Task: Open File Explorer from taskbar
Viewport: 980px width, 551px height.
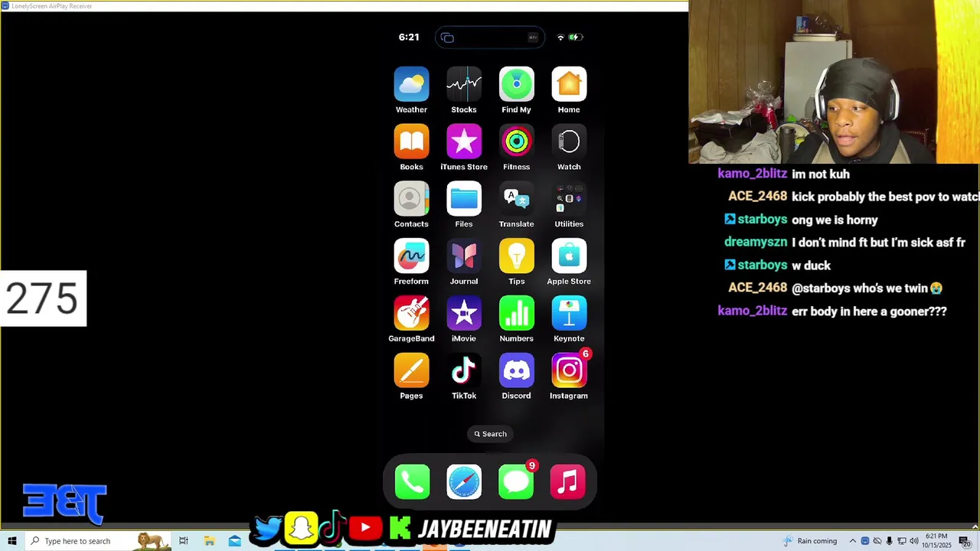Action: tap(209, 541)
